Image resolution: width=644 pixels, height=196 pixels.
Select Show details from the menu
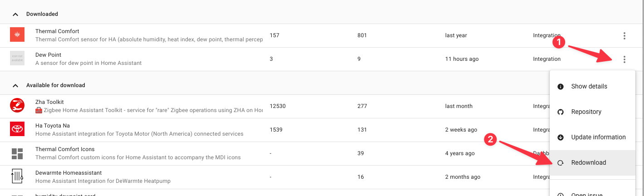click(589, 87)
